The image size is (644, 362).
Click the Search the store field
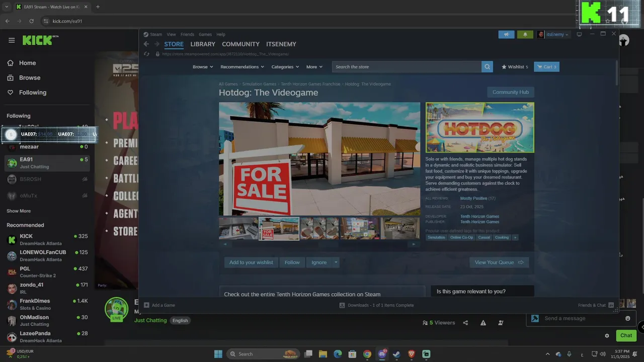click(407, 67)
